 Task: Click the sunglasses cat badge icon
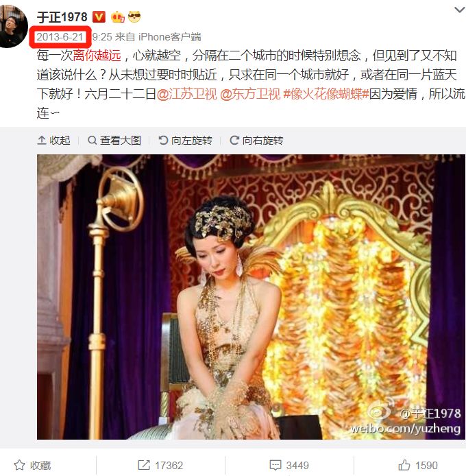coord(134,16)
